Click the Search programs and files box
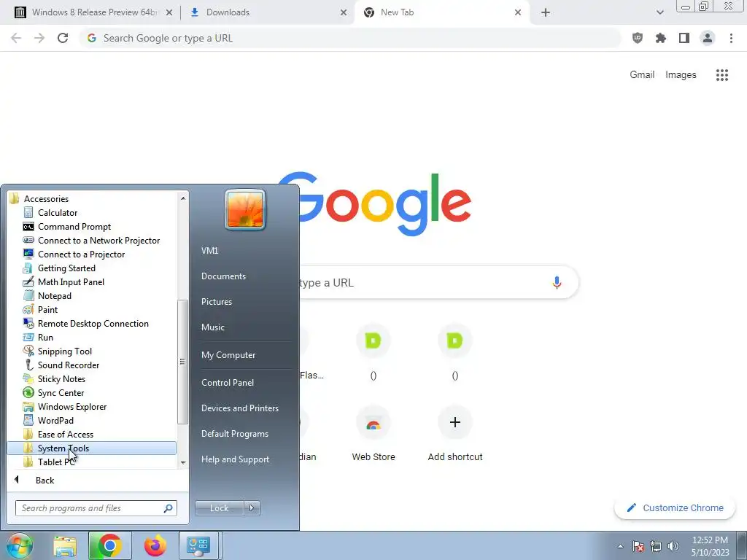 (x=96, y=508)
